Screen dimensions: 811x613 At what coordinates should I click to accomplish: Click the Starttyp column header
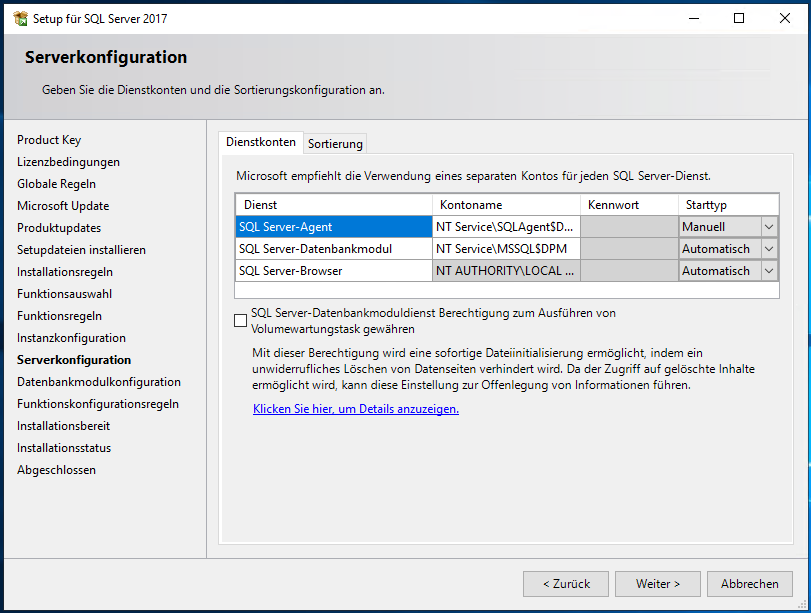click(729, 205)
